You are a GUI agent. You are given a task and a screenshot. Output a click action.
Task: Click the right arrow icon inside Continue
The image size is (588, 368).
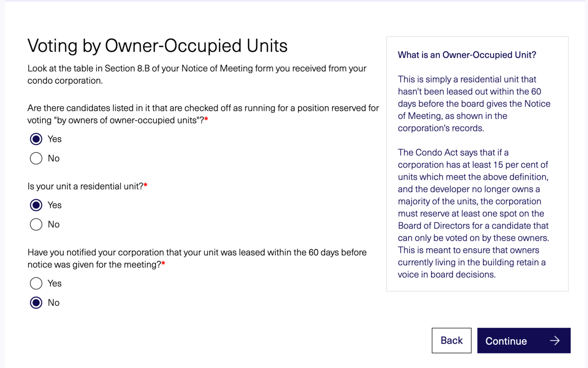pos(555,341)
